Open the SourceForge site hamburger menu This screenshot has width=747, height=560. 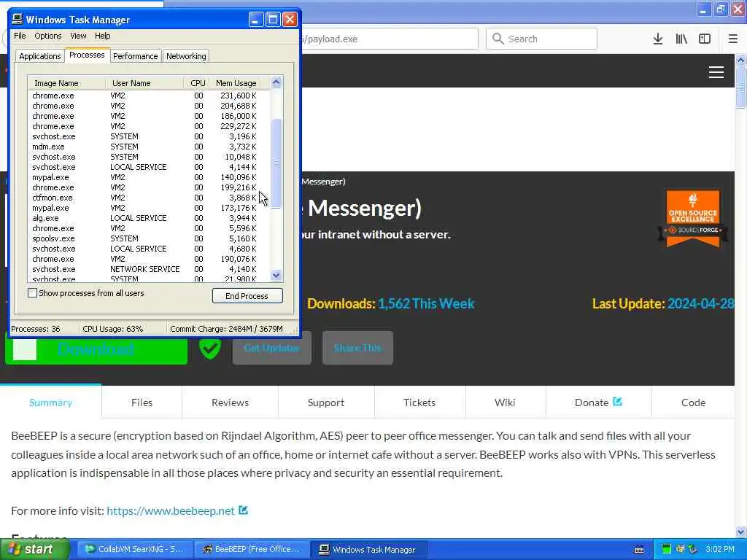[x=716, y=72]
